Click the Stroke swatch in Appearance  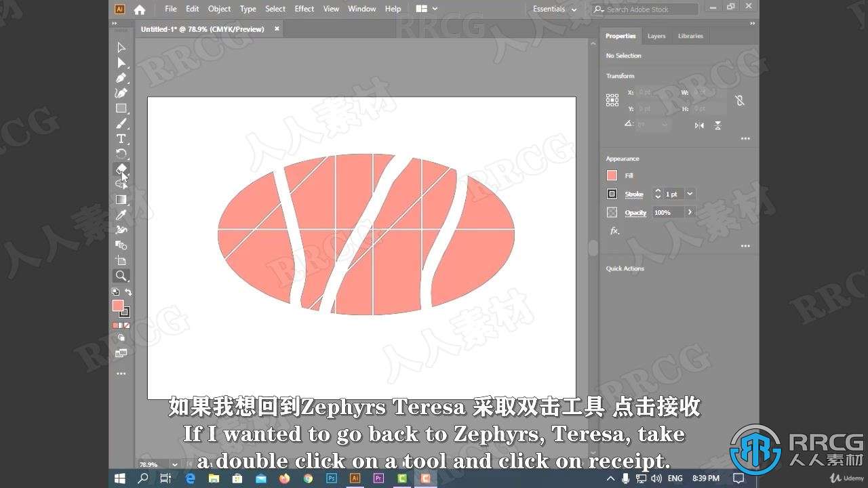pyautogui.click(x=612, y=194)
